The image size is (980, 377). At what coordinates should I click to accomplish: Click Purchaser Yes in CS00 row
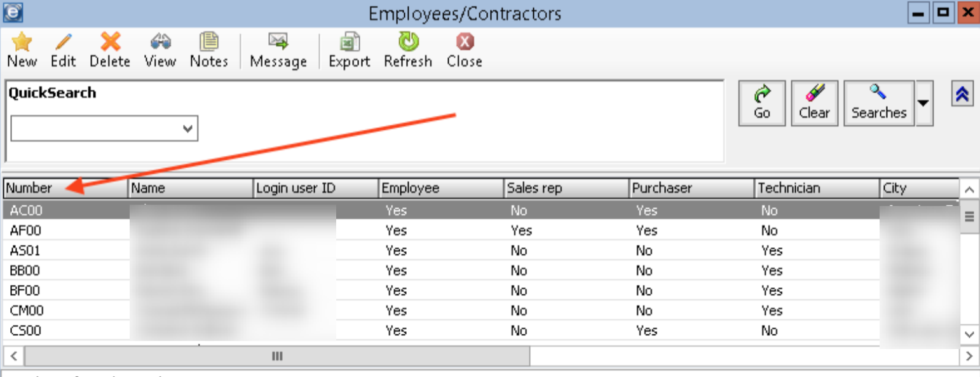click(x=646, y=331)
